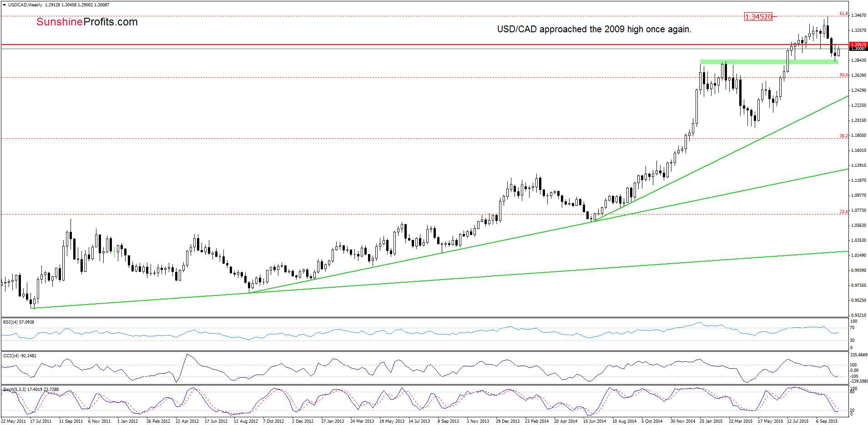868x425 pixels.
Task: Click the 22 Apr 2012 date label
Action: tap(187, 421)
